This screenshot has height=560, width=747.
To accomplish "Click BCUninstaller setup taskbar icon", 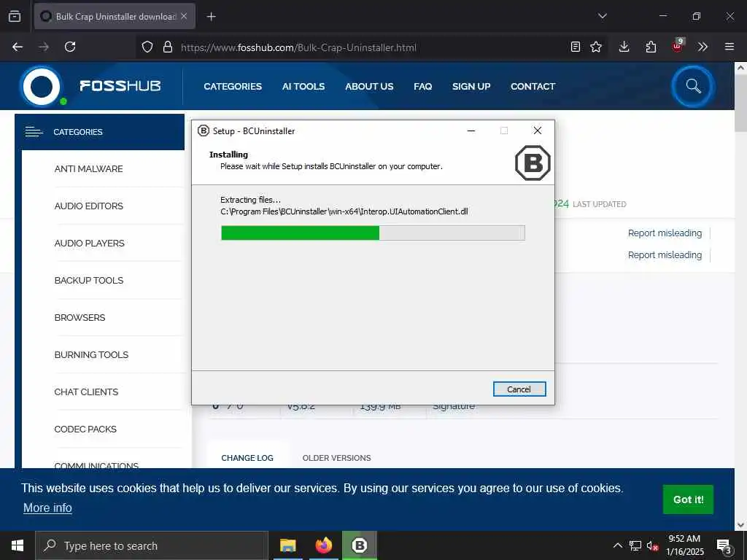I will coord(360,545).
